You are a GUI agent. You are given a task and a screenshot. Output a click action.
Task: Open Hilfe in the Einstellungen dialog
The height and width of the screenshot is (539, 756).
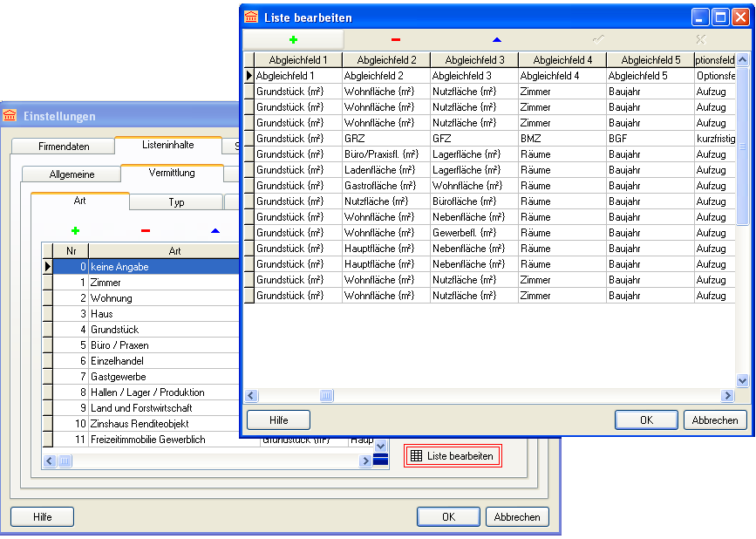[42, 516]
